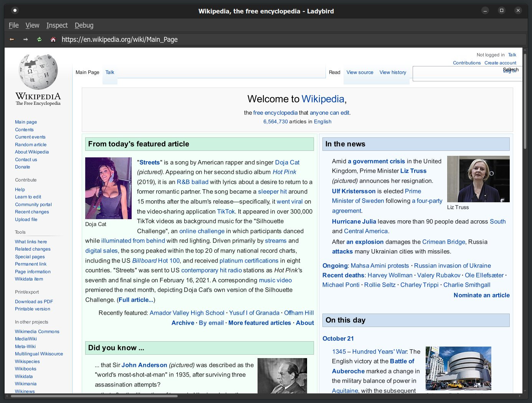Screen dimensions: 532x403
Task: Click the Ulf Kristersson link
Action: pyautogui.click(x=354, y=191)
